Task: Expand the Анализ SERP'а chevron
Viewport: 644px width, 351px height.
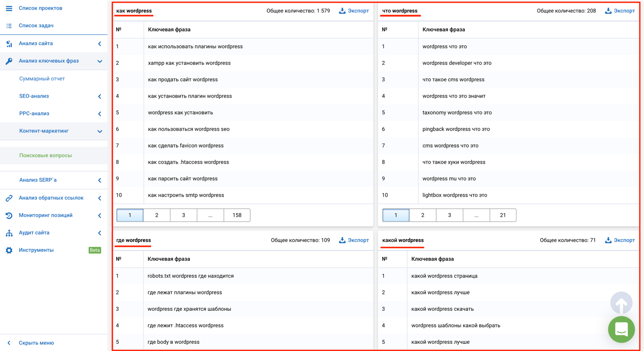Action: (99, 181)
